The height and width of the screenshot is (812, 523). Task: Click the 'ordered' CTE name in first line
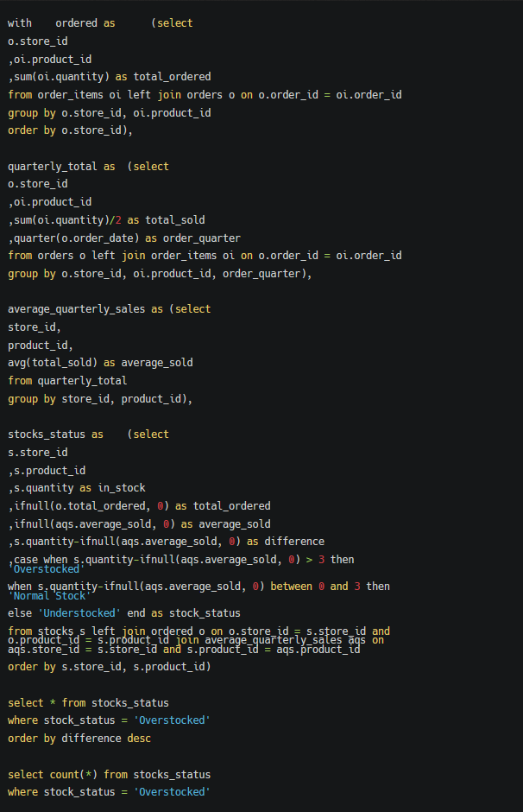76,23
